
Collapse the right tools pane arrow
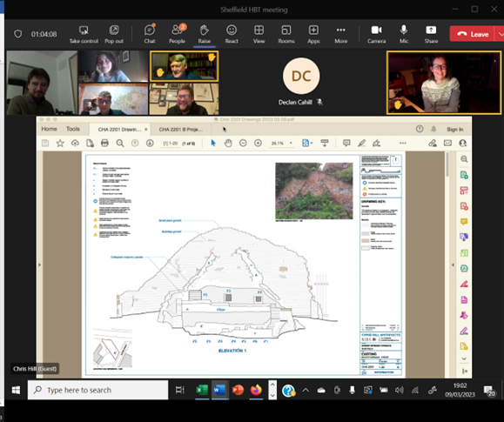tap(453, 265)
